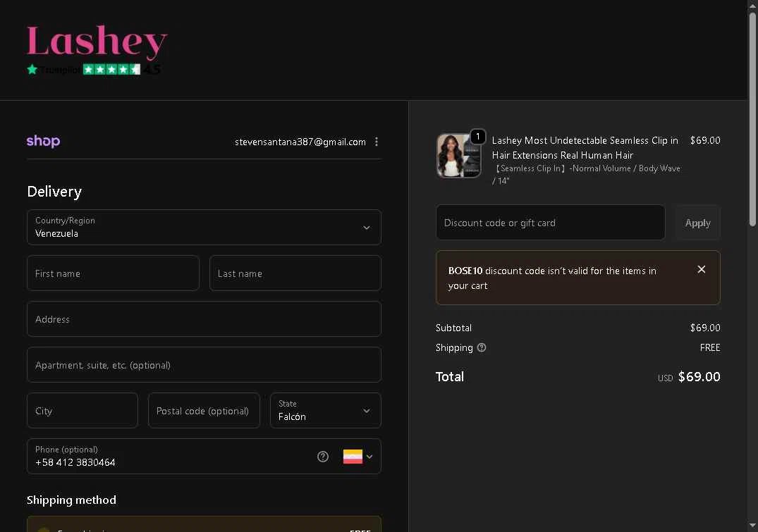Click the Shipping method heading
Viewport: 758px width, 532px height.
click(x=71, y=500)
